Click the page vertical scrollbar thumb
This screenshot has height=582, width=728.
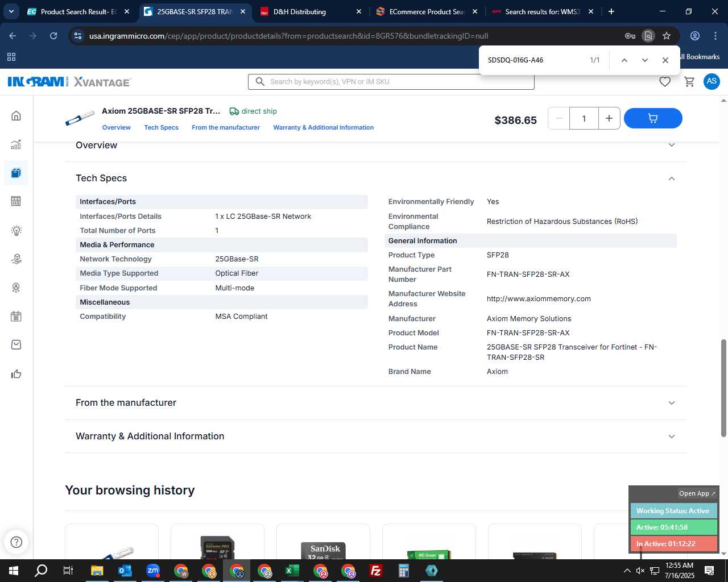point(723,388)
